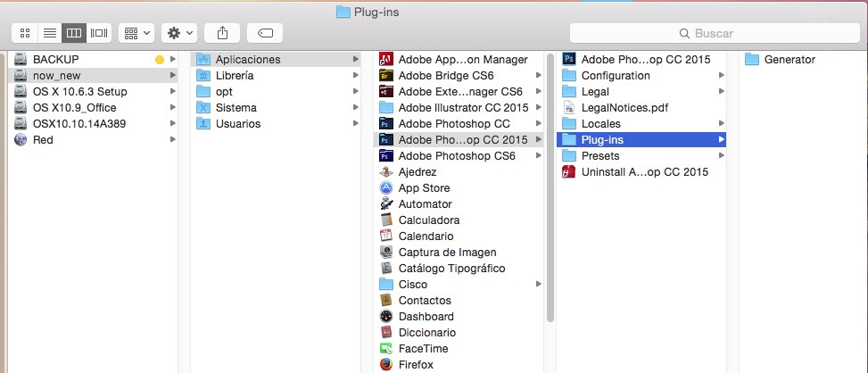This screenshot has width=868, height=373.
Task: Switch to icon view
Action: point(25,33)
